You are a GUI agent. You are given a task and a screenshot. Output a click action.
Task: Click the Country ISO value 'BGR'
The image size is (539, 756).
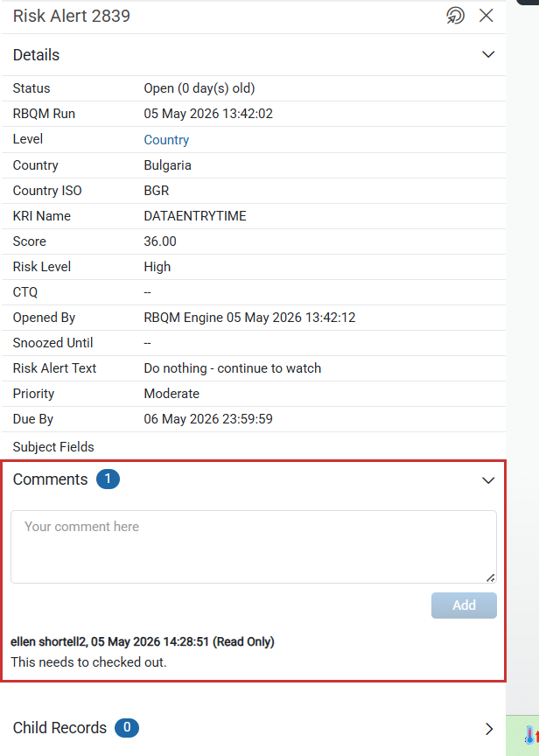[157, 191]
